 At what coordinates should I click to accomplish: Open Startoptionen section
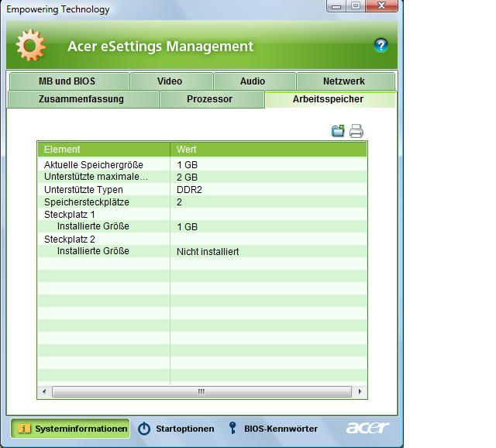[176, 429]
